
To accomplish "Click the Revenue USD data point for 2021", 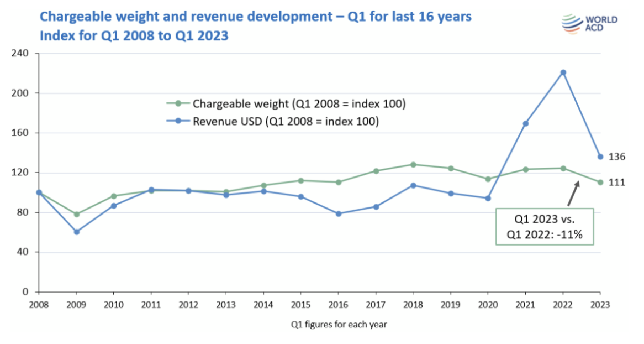I will 526,123.
